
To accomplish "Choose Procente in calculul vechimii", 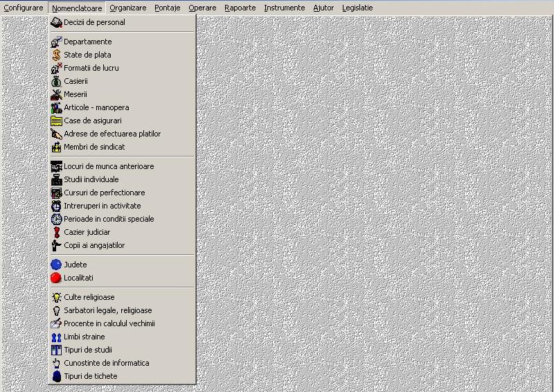I will [109, 323].
